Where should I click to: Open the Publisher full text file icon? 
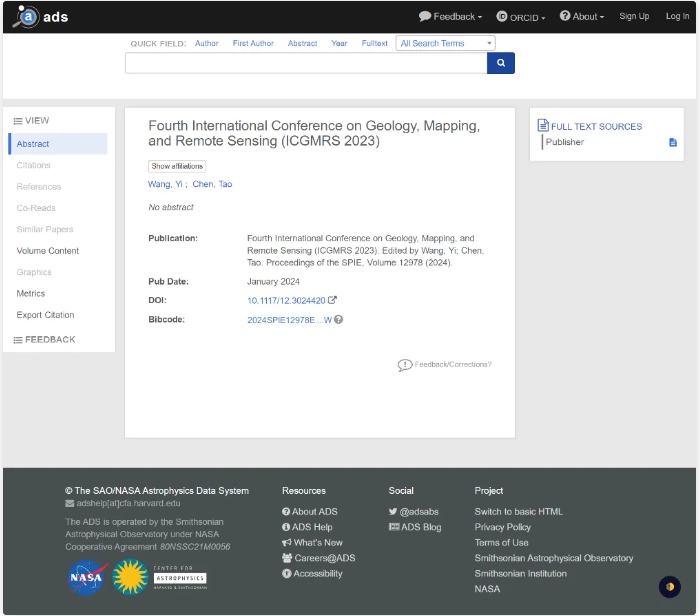pyautogui.click(x=673, y=142)
